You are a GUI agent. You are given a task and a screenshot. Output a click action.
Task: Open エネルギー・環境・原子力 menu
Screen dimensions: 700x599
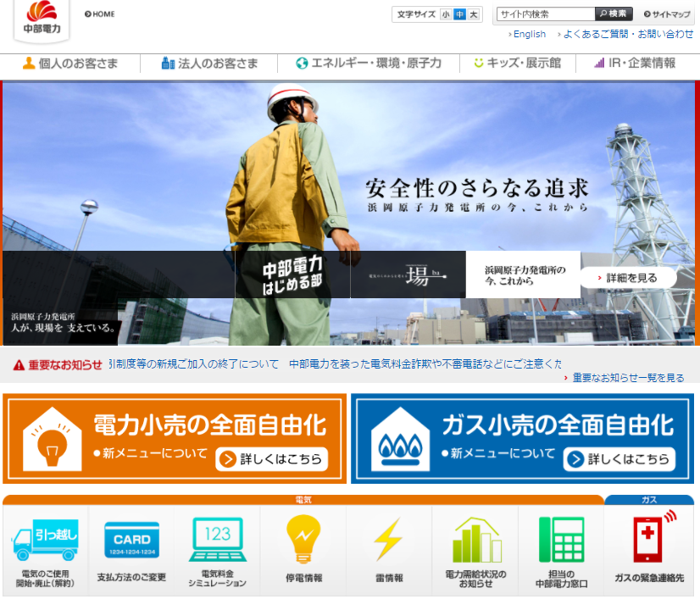pos(369,64)
